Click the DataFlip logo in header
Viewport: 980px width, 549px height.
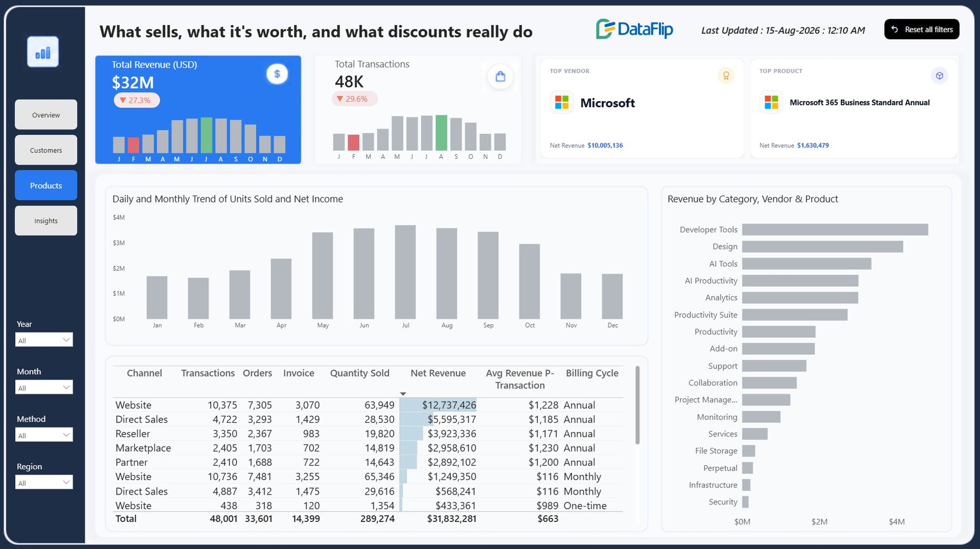(x=634, y=29)
